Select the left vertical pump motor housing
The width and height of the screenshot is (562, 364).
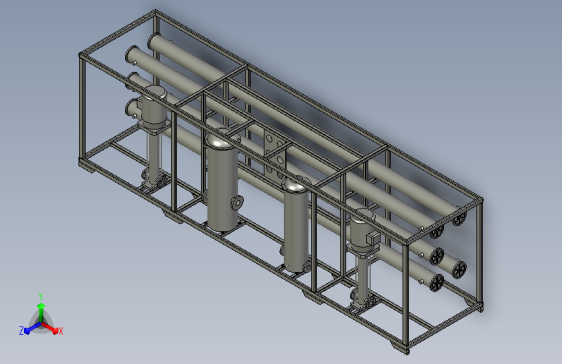click(154, 105)
